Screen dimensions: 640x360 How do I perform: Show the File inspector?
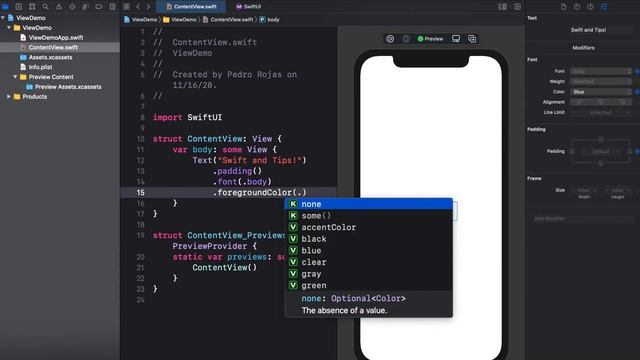pos(564,7)
